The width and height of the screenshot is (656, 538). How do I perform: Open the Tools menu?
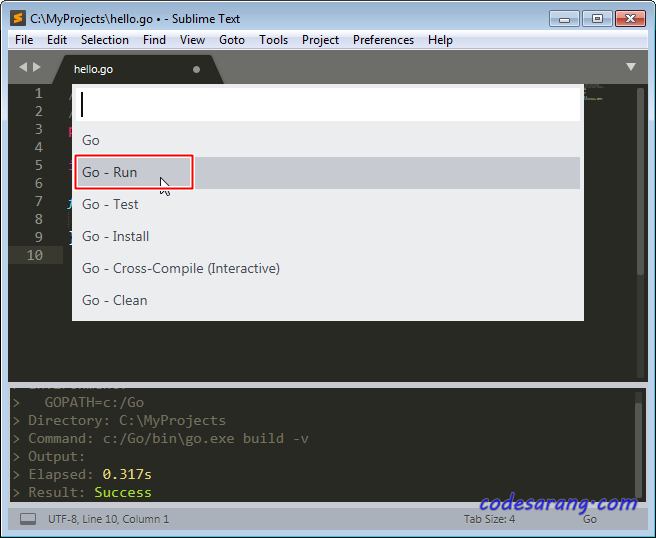[x=274, y=40]
